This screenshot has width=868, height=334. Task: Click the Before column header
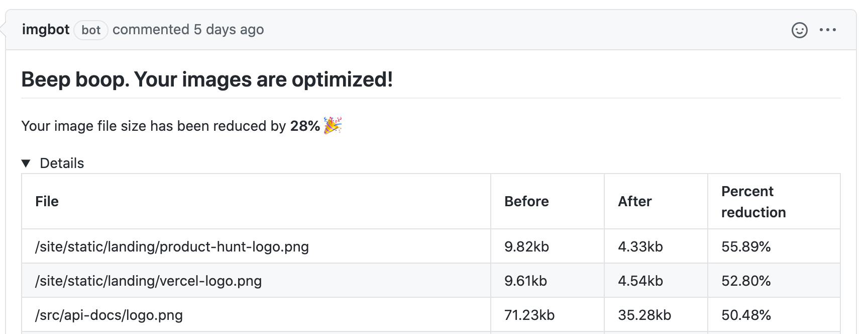tap(526, 201)
